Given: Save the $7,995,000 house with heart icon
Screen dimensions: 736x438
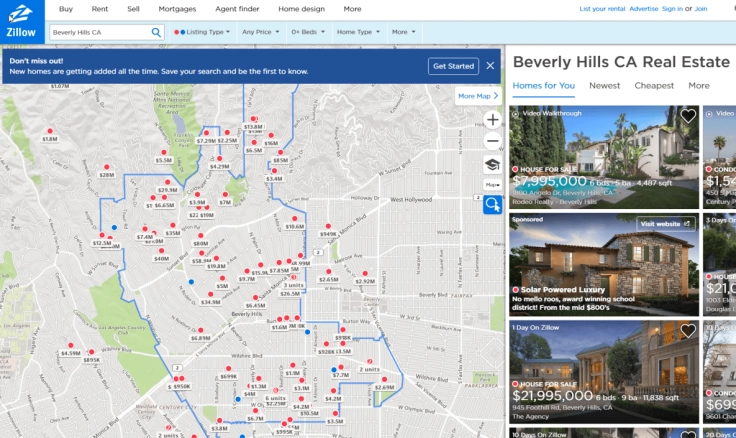Looking at the screenshot, I should [688, 115].
